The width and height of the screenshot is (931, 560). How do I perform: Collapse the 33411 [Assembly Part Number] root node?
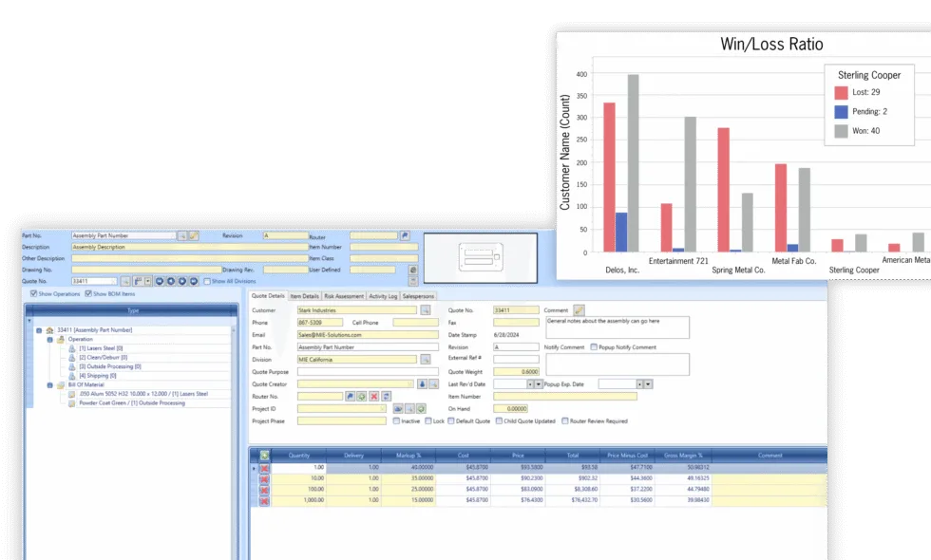click(x=39, y=330)
